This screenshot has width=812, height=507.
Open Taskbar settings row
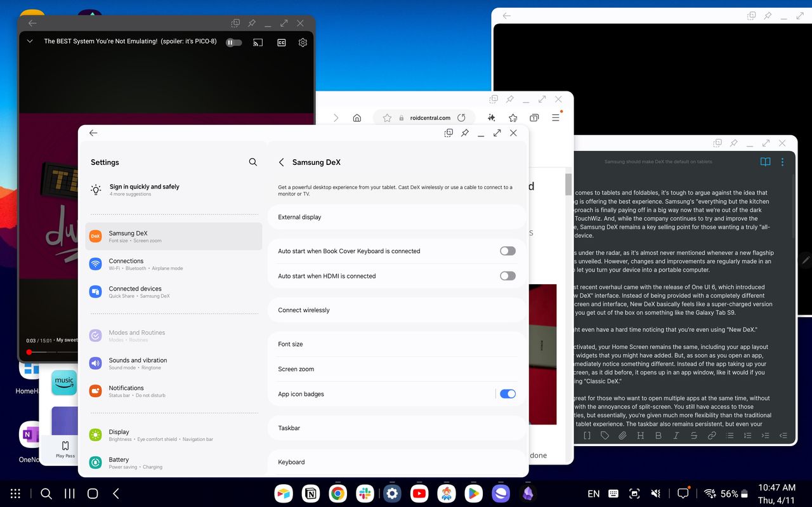coord(397,428)
